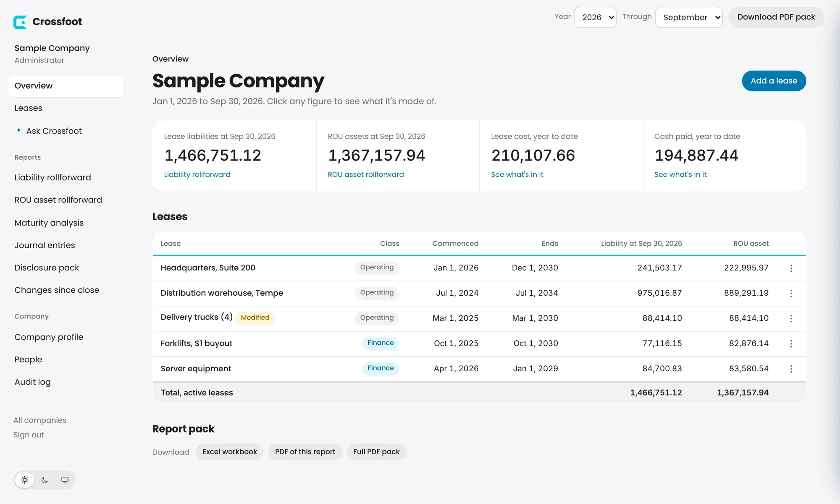Download the Full PDF pack
This screenshot has height=504, width=840.
[376, 452]
